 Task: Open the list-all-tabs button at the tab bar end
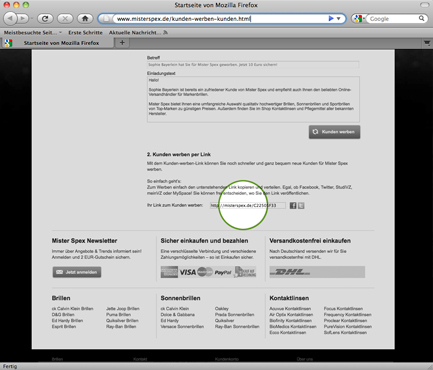point(427,43)
